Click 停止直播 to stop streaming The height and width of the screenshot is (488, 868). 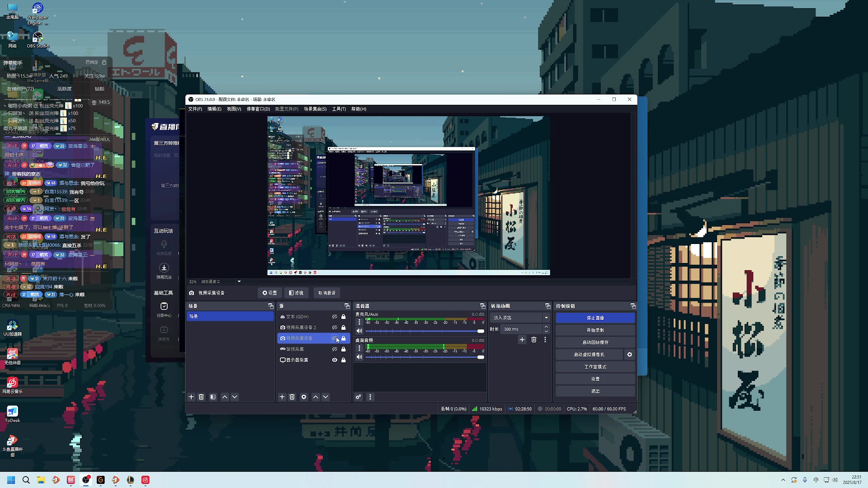click(x=595, y=318)
